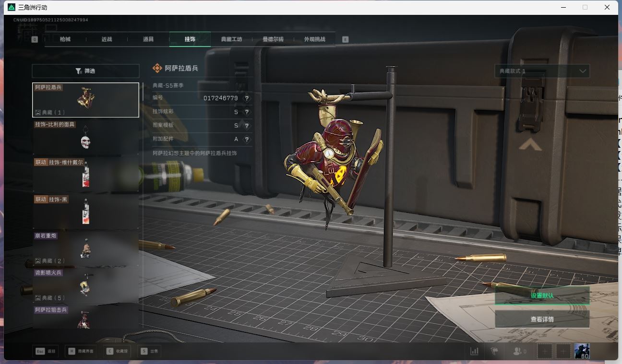The width and height of the screenshot is (622, 364).
Task: Click help icon next to 编号 serial number
Action: point(247,98)
